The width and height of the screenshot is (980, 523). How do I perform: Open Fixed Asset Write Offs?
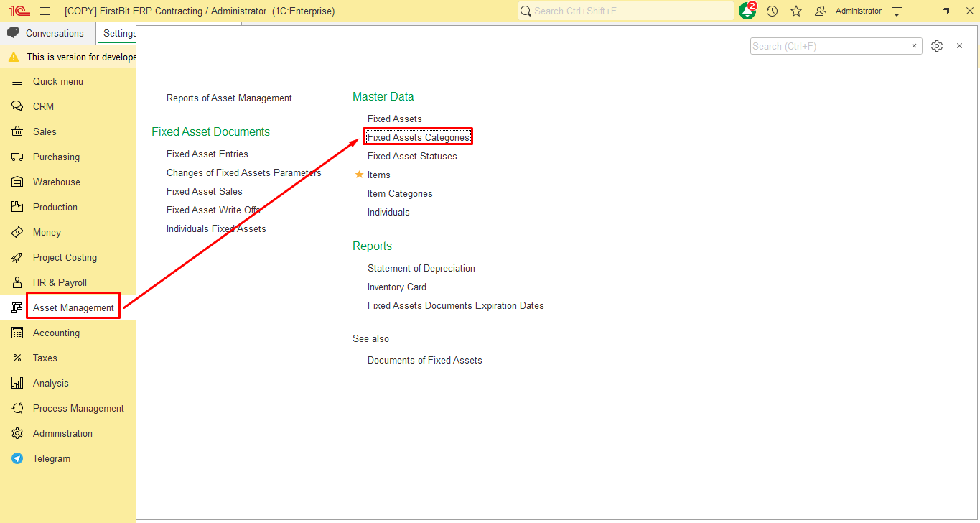(x=213, y=210)
